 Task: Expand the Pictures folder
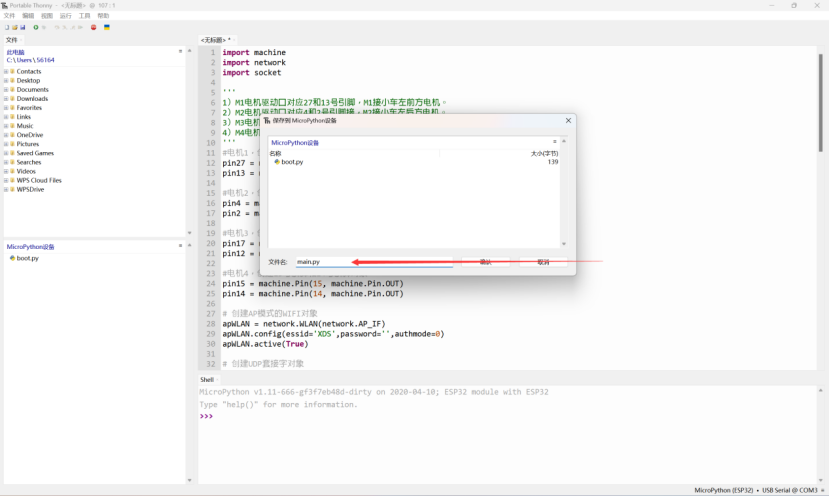pos(6,144)
